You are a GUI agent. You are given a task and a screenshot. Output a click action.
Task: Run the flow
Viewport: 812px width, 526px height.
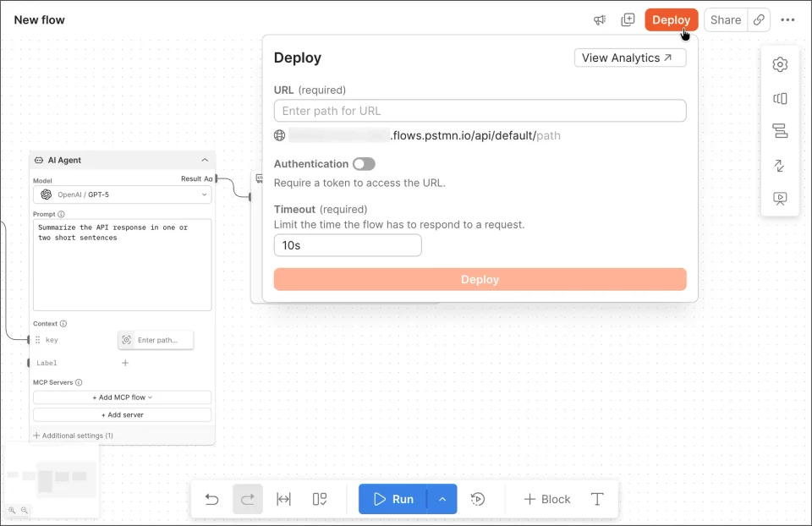click(x=392, y=499)
